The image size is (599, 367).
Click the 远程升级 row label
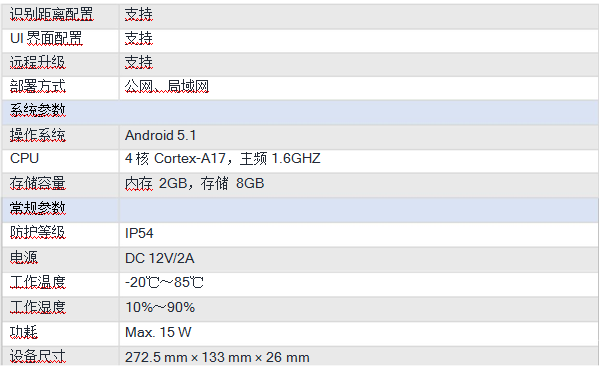coord(37,62)
